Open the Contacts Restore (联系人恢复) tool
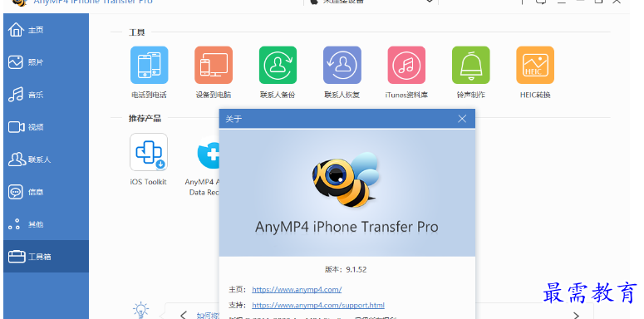Viewport: 644px width, 319px height. click(342, 66)
